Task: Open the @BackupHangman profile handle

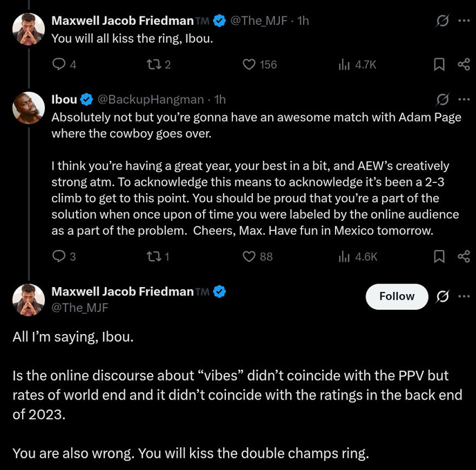Action: point(151,99)
